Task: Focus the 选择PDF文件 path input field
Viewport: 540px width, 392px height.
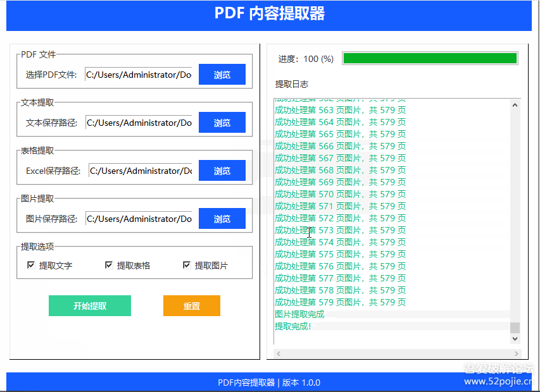Action: [x=139, y=75]
